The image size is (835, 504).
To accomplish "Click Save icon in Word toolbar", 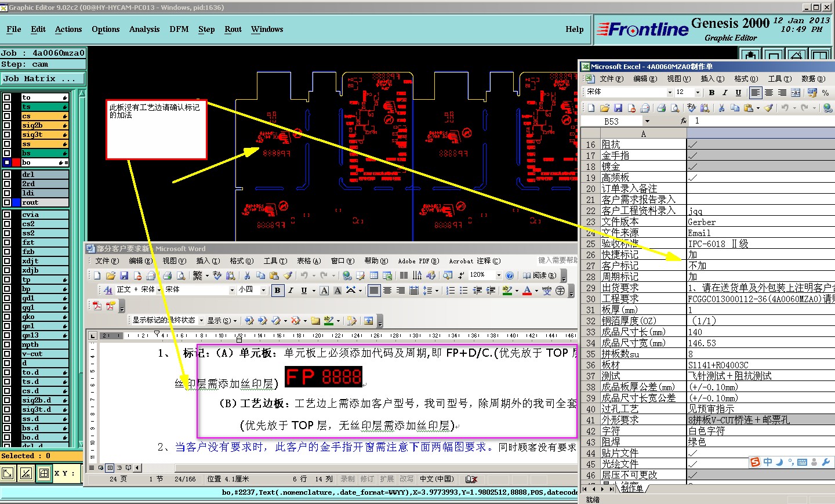I will coord(124,275).
